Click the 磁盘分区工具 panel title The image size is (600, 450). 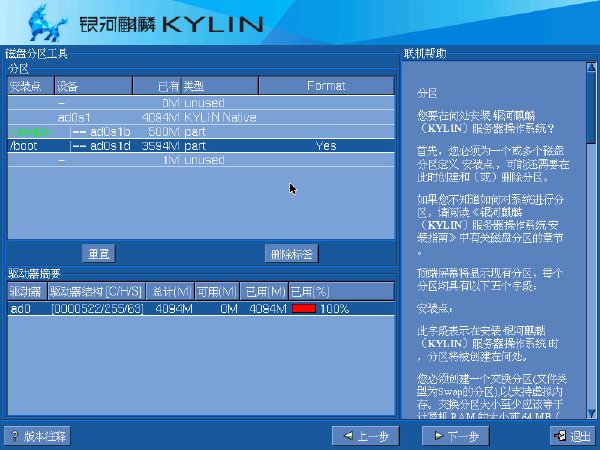tap(36, 53)
